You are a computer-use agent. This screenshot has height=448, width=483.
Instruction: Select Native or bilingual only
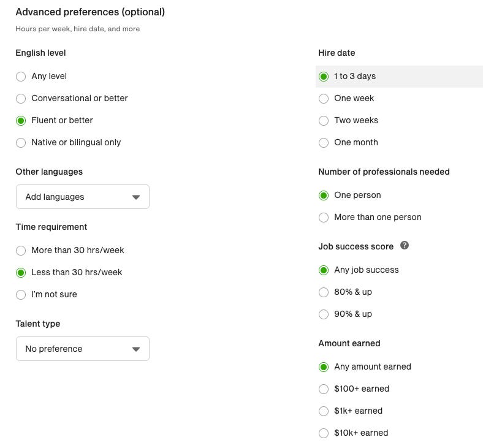click(x=21, y=143)
